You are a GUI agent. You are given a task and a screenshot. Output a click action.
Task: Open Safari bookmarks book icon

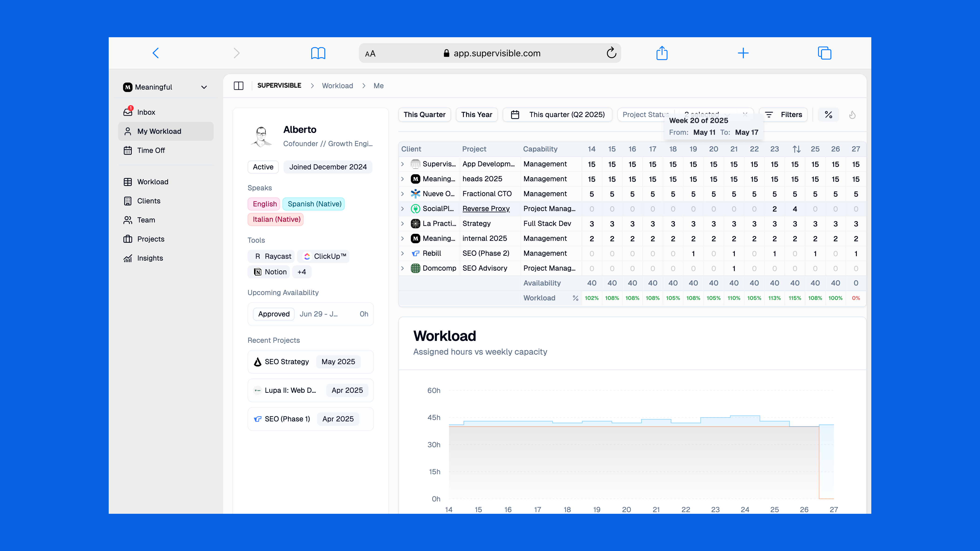[318, 53]
